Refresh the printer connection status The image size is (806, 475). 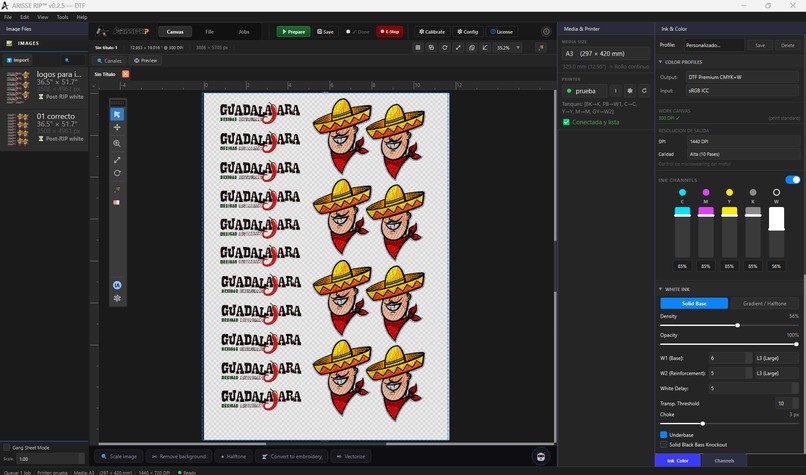click(644, 91)
